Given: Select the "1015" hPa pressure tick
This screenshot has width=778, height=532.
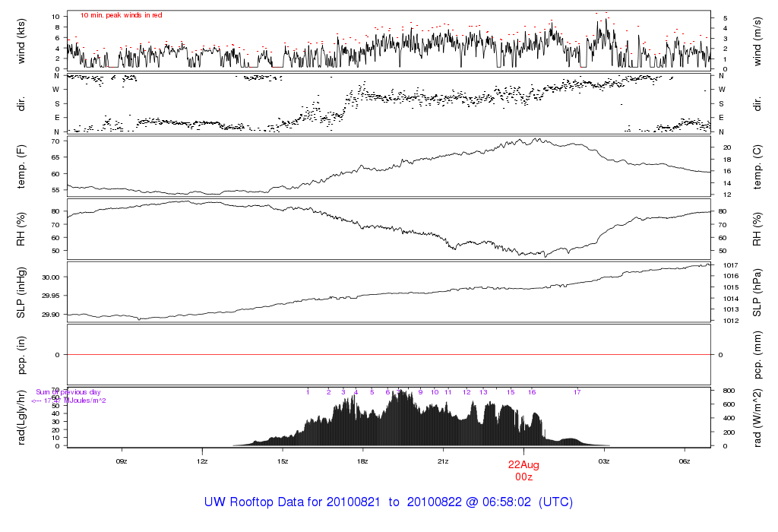Looking at the screenshot, I should (x=731, y=287).
